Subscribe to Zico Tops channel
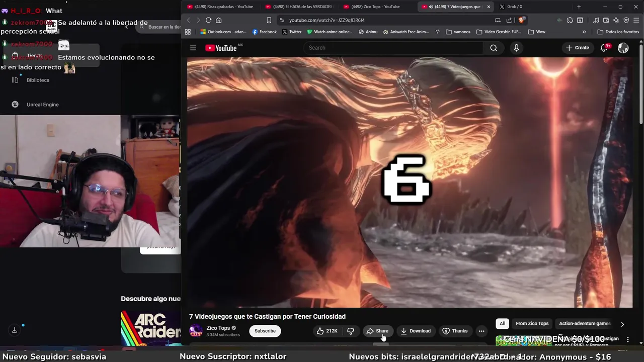Image resolution: width=644 pixels, height=362 pixels. 265,331
